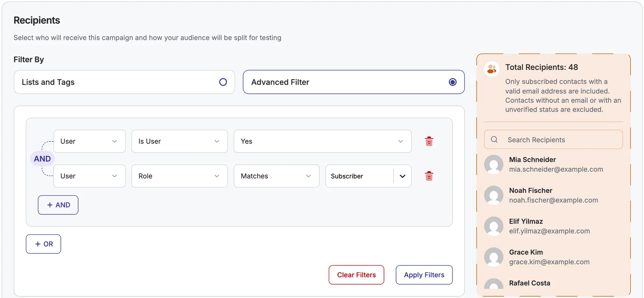Click the name Mia Schneider
644x298 pixels.
(x=533, y=160)
